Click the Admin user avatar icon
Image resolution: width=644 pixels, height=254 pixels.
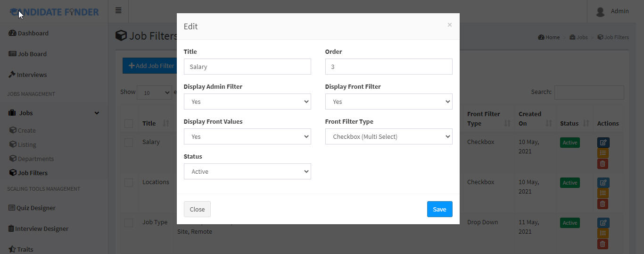(x=600, y=11)
